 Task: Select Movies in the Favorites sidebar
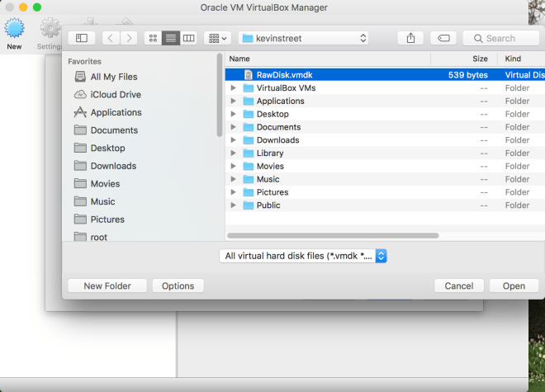(x=105, y=184)
